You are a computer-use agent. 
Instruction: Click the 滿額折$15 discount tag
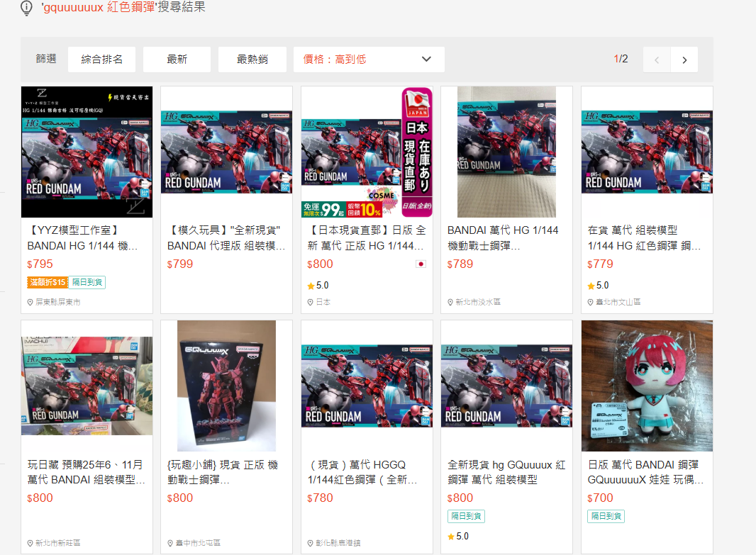point(48,282)
